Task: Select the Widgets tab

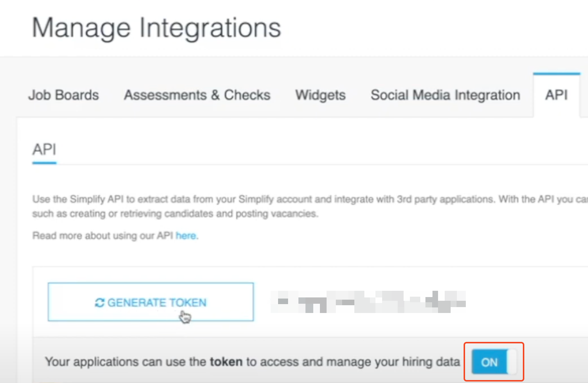Action: (320, 95)
